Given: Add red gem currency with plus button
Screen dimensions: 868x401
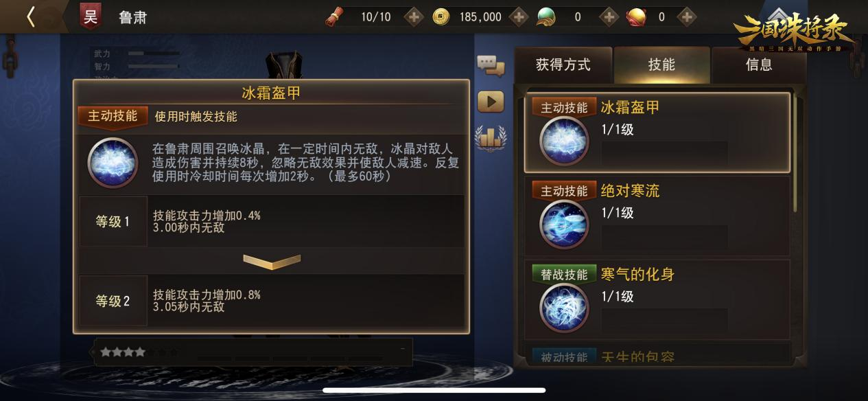Looking at the screenshot, I should 687,16.
